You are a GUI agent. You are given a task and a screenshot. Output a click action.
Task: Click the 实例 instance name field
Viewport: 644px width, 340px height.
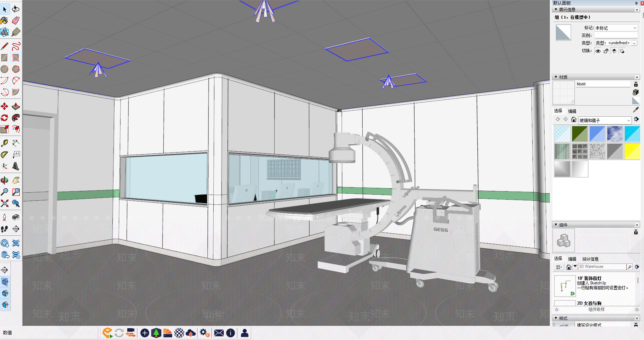pos(616,35)
